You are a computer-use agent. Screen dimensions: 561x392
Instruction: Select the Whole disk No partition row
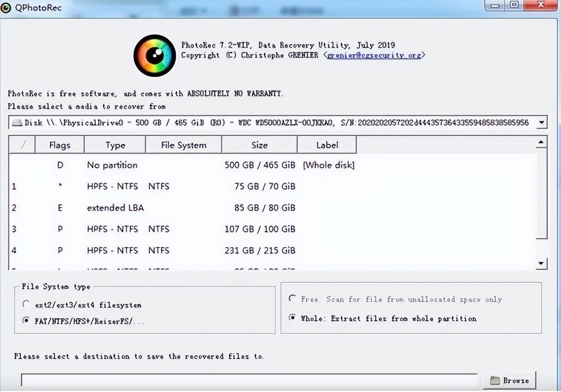[x=190, y=165]
